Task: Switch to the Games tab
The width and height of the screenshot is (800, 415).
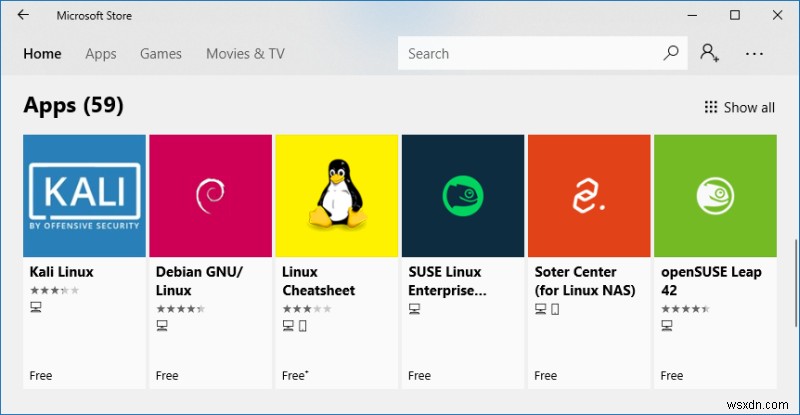Action: click(x=161, y=54)
